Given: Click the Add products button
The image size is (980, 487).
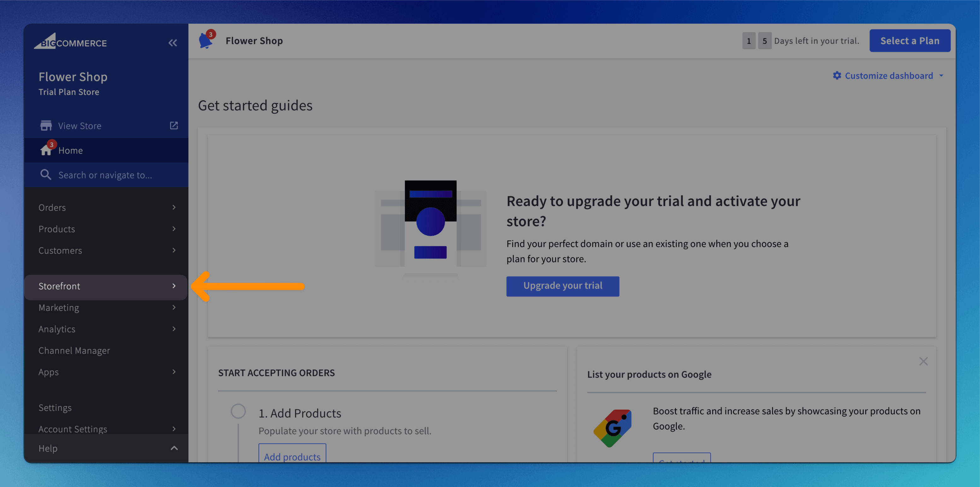Looking at the screenshot, I should point(292,456).
